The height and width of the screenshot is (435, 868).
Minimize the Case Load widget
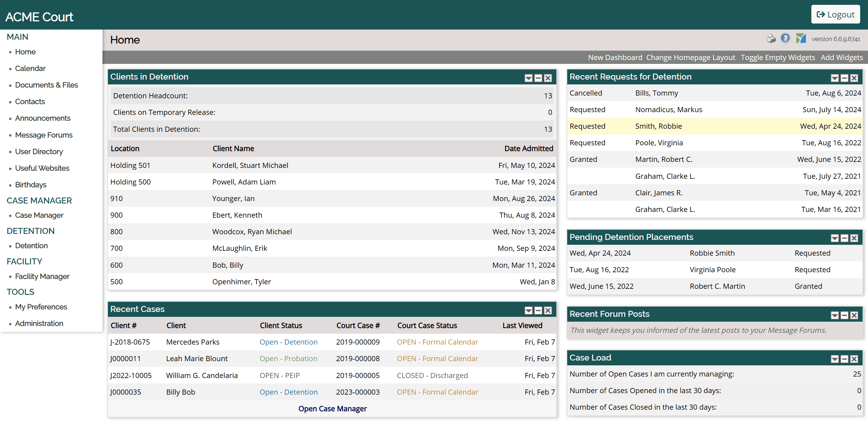click(x=844, y=359)
